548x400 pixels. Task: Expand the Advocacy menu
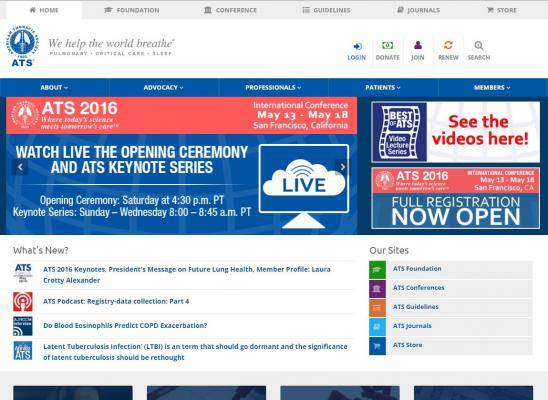click(163, 88)
